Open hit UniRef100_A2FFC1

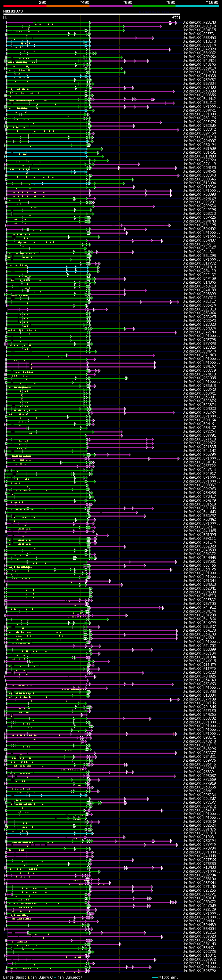point(199,34)
